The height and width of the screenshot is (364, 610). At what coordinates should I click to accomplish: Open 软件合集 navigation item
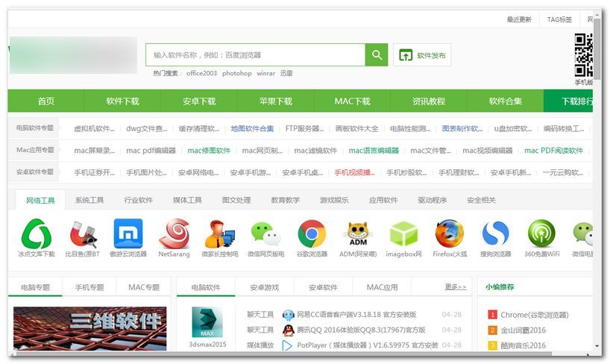(505, 101)
